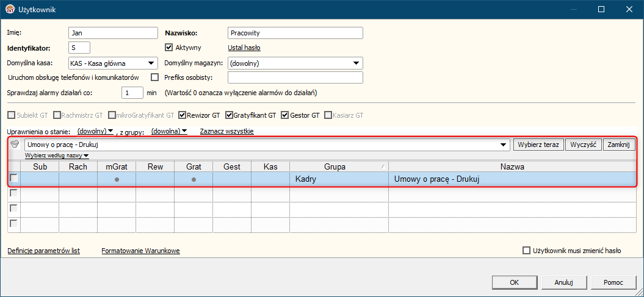The height and width of the screenshot is (297, 644).
Task: Click the alarm interval minutes field
Action: [x=132, y=93]
